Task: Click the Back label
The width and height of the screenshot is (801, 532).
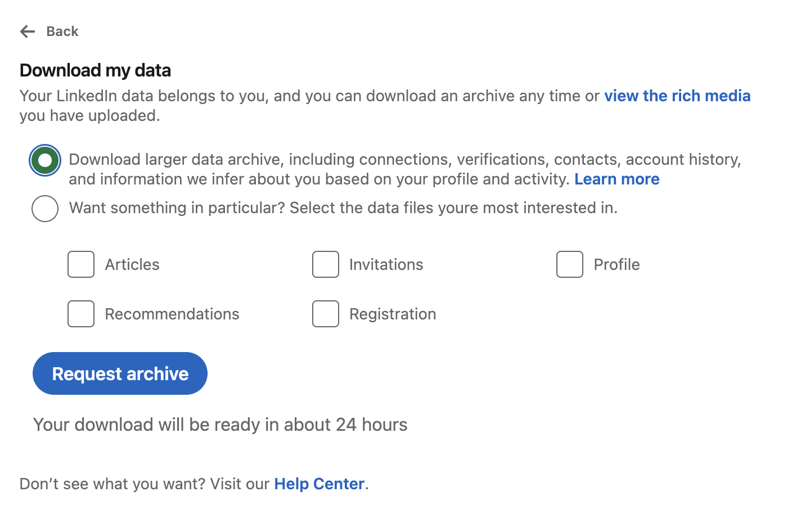Action: [x=62, y=31]
